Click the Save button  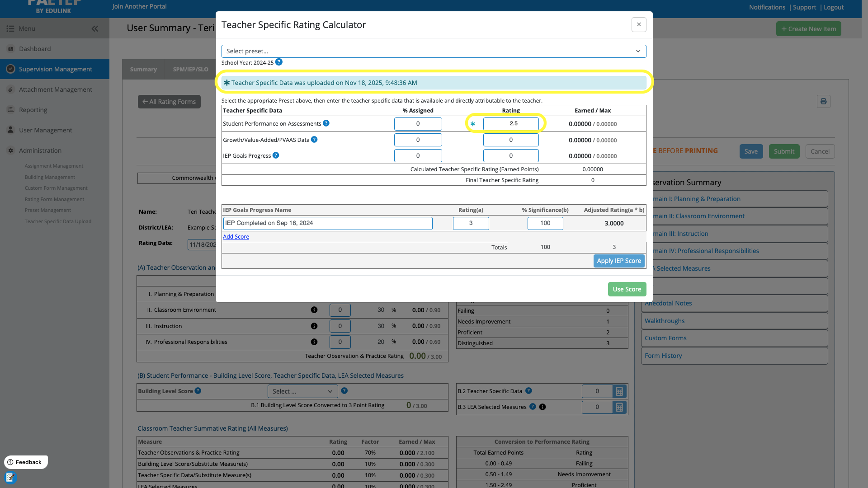pos(751,151)
